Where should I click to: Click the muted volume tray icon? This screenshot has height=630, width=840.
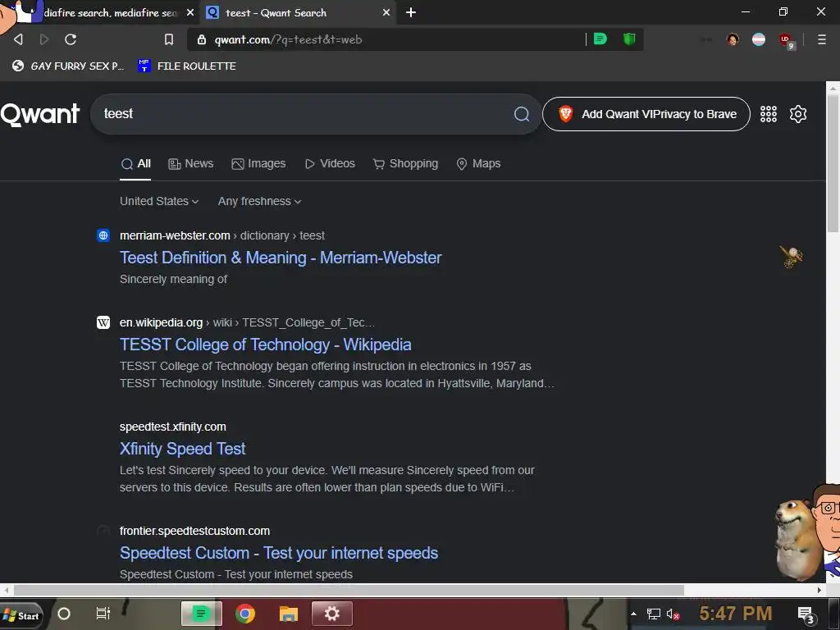(x=673, y=614)
